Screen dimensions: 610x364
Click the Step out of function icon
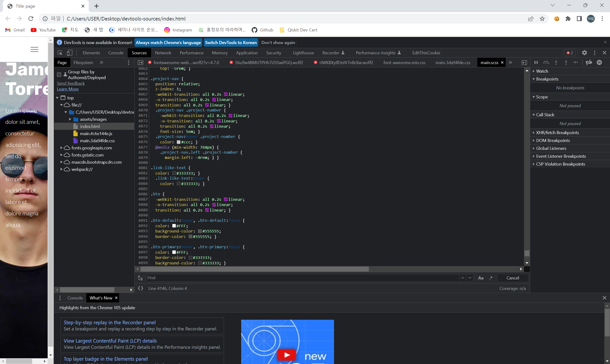click(566, 63)
